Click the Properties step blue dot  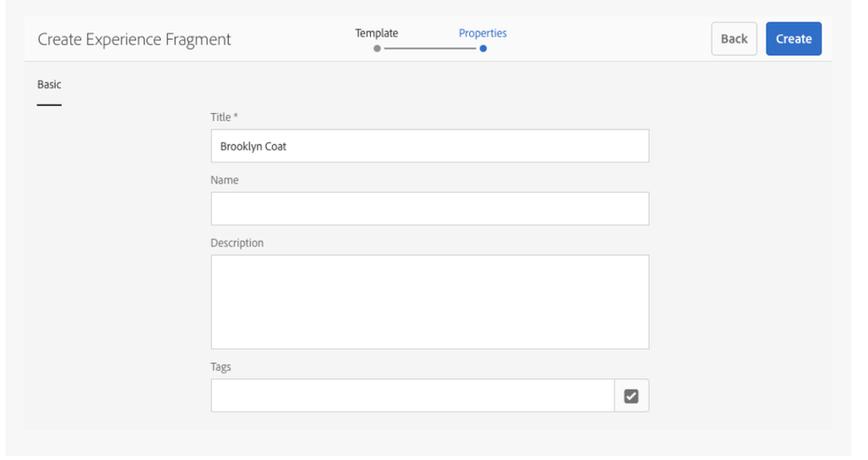pos(483,49)
